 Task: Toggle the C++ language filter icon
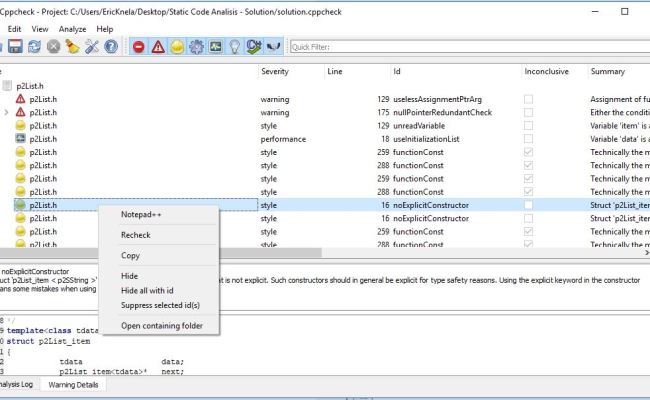point(254,46)
